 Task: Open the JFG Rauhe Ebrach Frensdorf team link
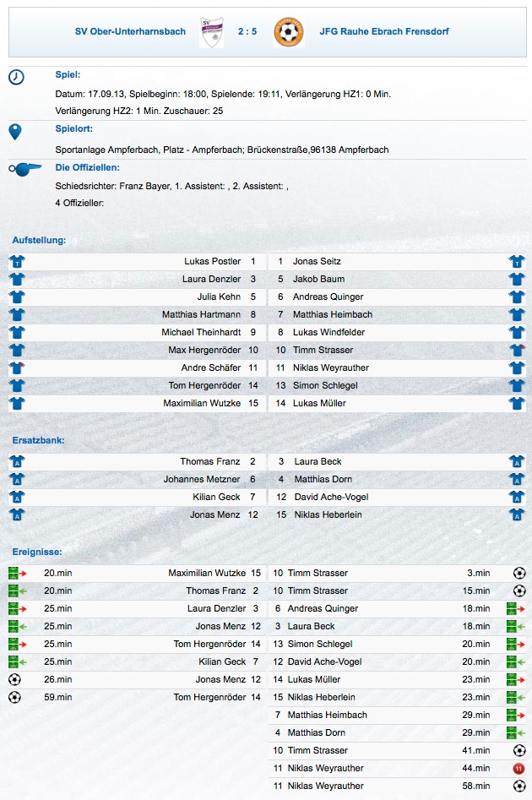(384, 31)
